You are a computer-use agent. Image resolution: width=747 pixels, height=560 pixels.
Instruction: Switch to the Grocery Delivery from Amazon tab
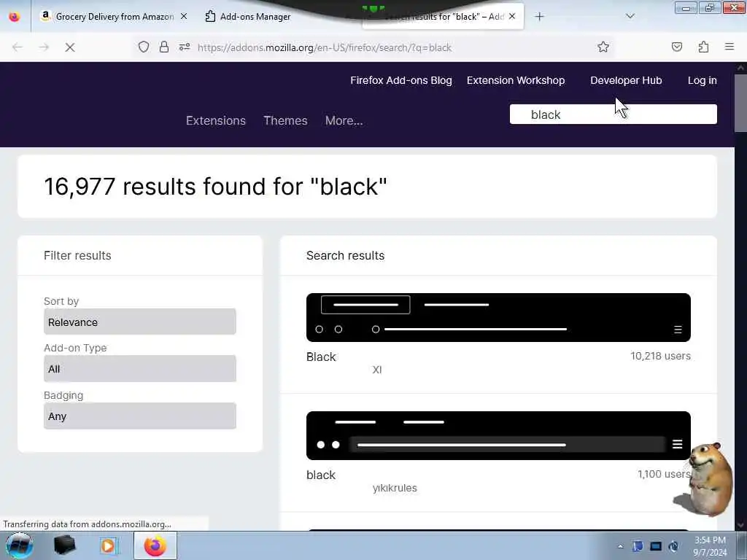pyautogui.click(x=113, y=17)
